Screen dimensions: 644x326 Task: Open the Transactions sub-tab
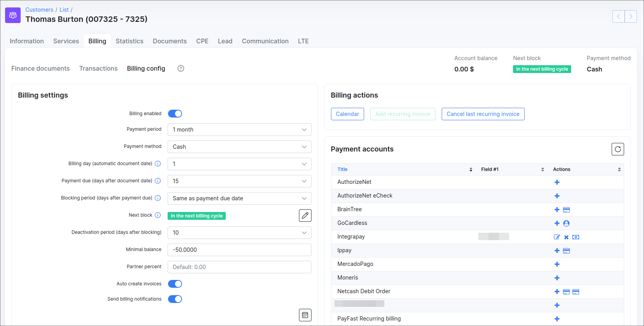pos(98,68)
